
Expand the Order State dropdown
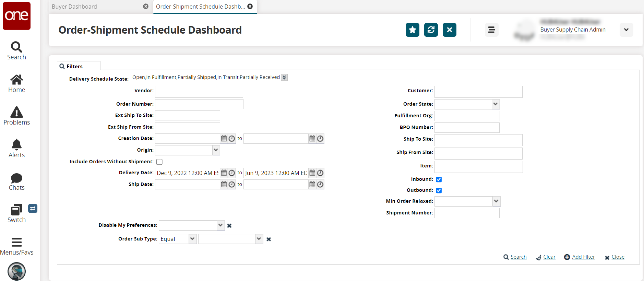pos(496,104)
